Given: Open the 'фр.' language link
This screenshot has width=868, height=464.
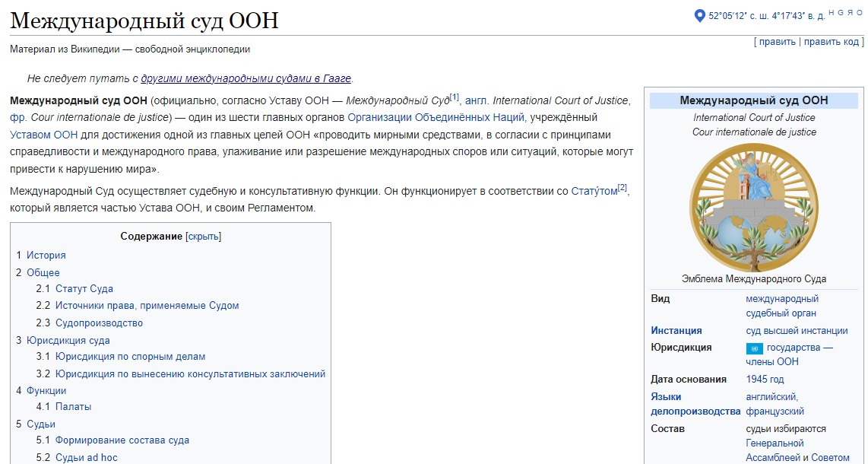Looking at the screenshot, I should pyautogui.click(x=19, y=117).
